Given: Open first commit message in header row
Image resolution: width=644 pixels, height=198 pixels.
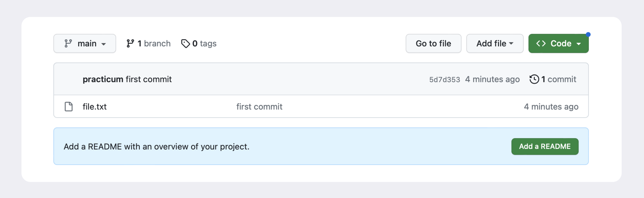Looking at the screenshot, I should click(x=148, y=79).
